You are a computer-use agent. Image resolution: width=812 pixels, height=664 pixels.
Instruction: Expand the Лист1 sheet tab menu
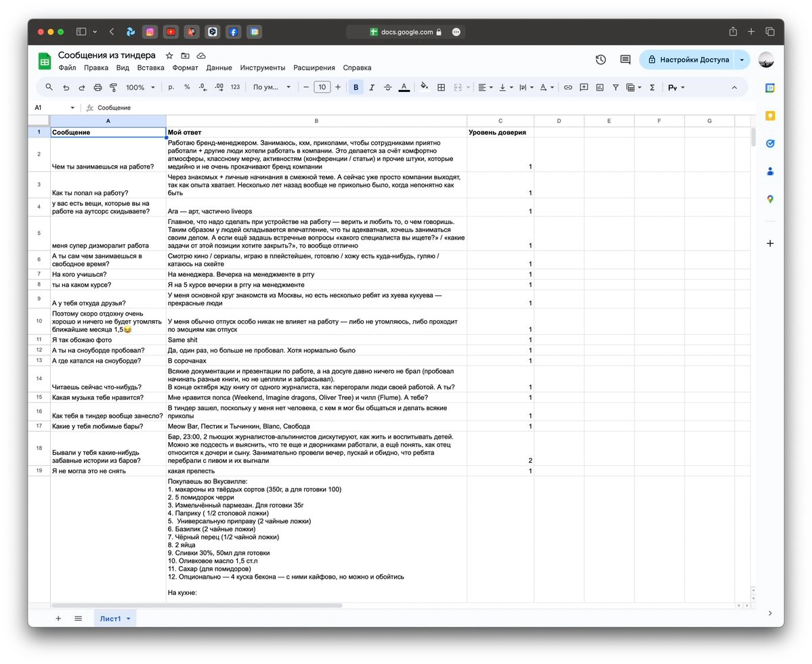(x=129, y=619)
